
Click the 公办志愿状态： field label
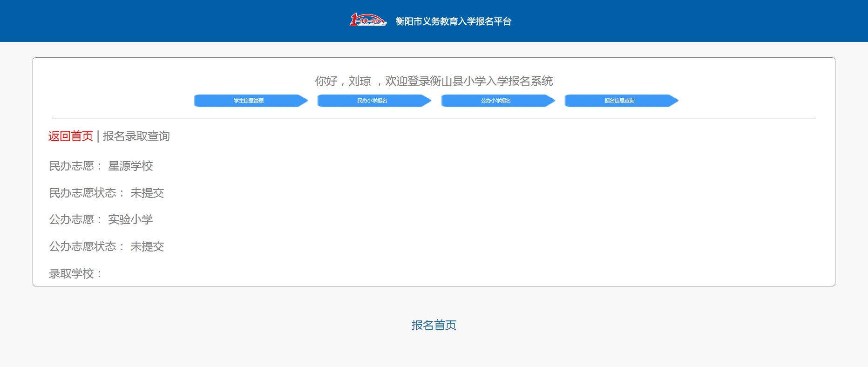tap(87, 246)
